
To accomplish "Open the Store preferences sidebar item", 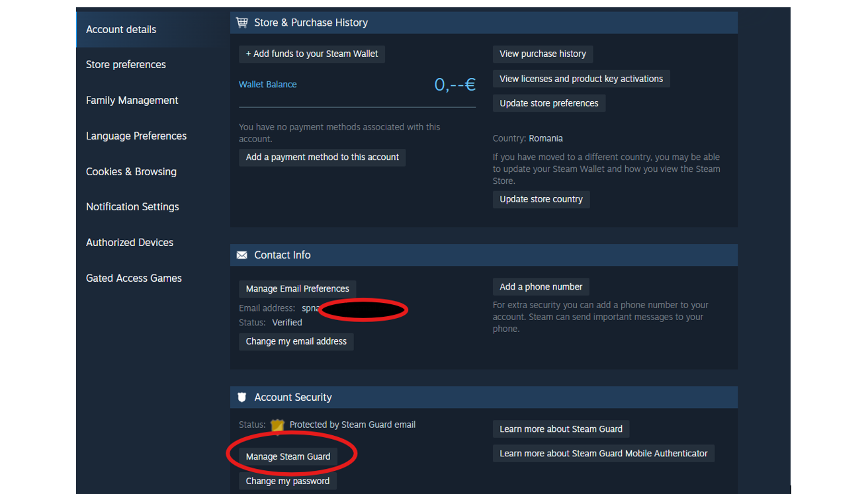I will (126, 65).
